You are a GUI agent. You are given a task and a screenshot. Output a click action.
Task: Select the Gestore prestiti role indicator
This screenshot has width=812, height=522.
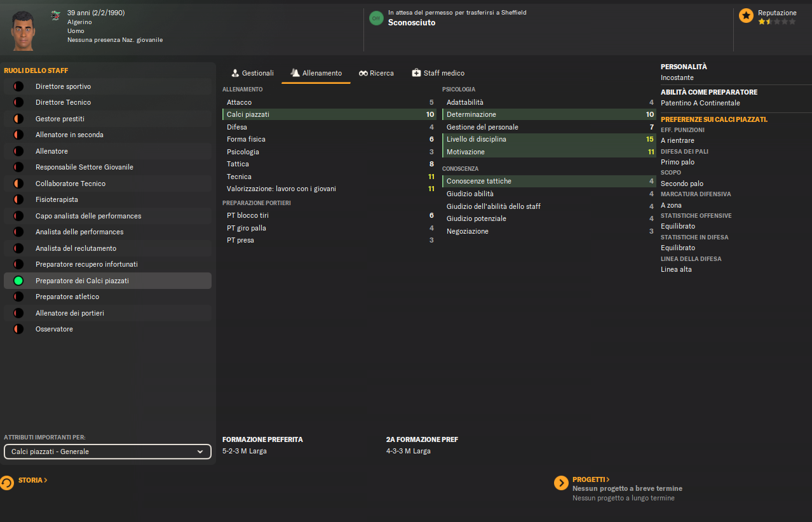tap(18, 119)
